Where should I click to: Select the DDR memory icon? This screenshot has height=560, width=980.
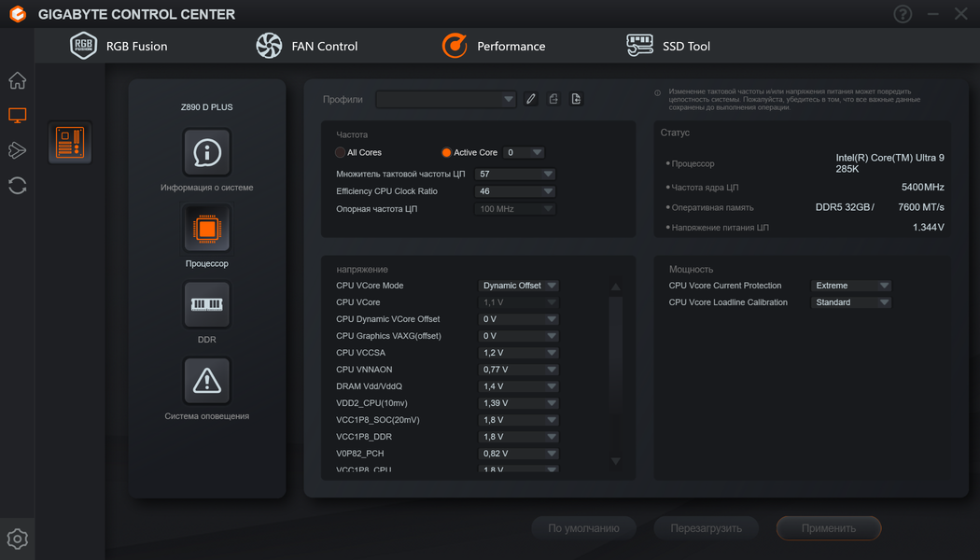point(207,305)
